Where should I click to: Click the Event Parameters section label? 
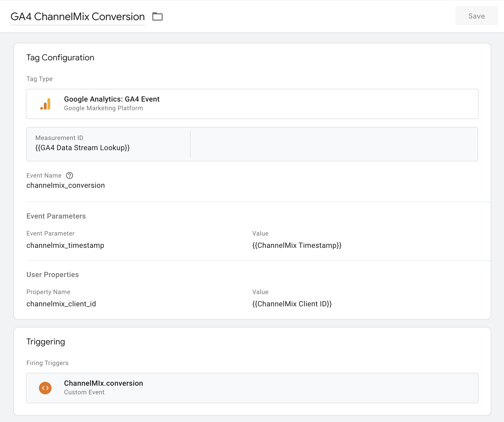tap(56, 216)
